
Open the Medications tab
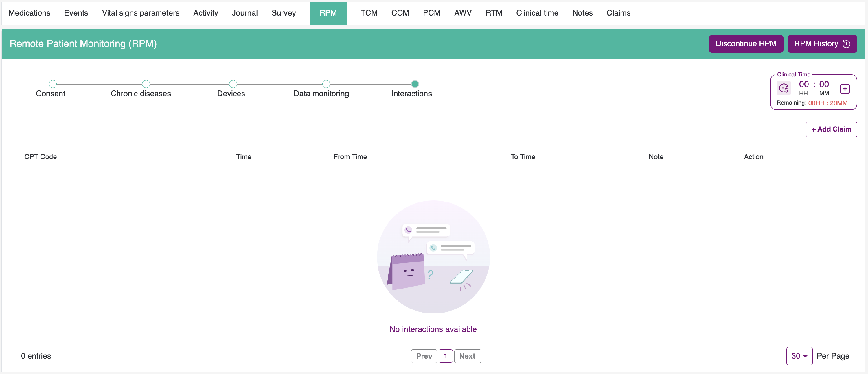(x=29, y=13)
